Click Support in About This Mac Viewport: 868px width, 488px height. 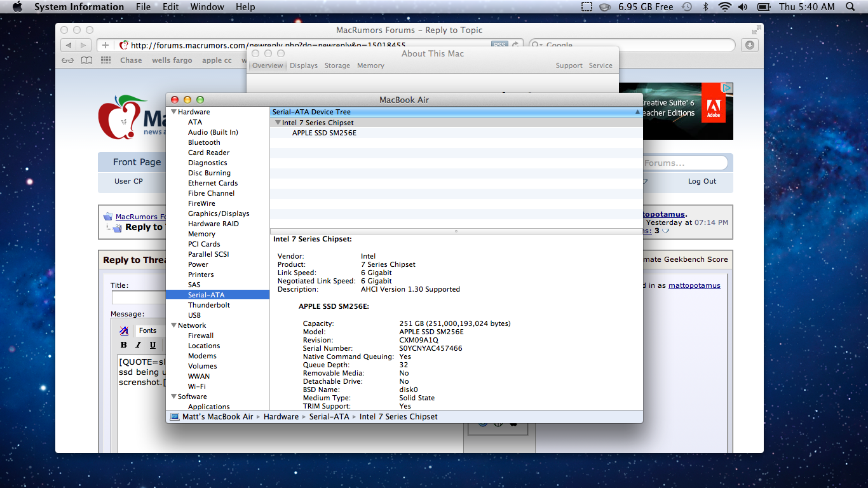click(569, 65)
